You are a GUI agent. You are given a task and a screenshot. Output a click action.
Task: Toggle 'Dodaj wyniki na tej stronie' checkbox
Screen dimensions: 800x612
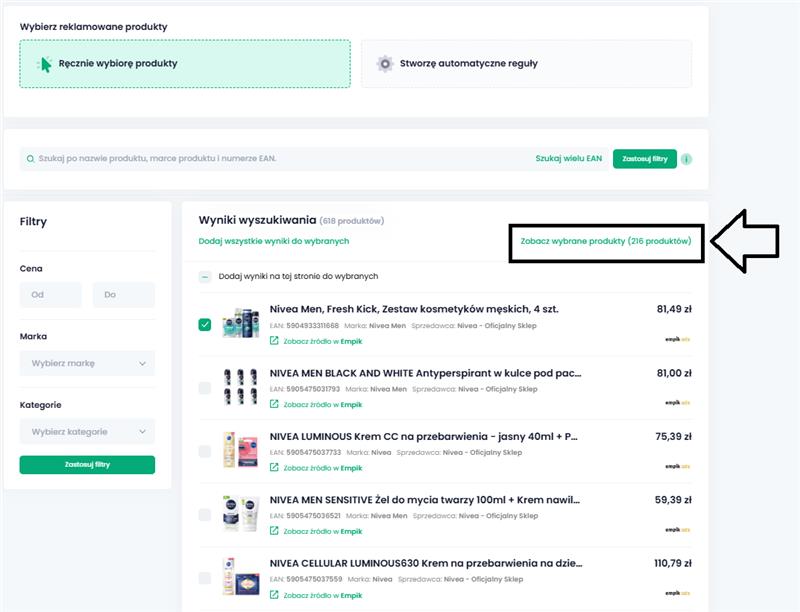point(205,276)
